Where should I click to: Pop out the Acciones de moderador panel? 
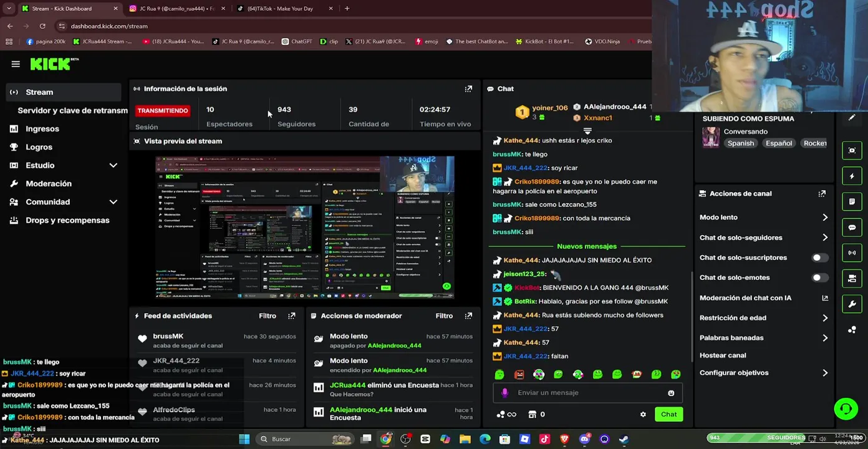click(468, 316)
